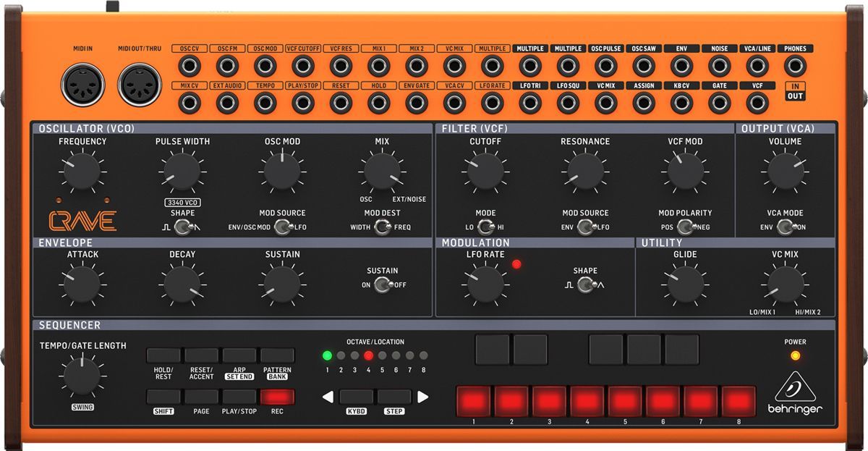This screenshot has width=868, height=451.
Task: Click the MIDI IN socket
Action: coord(82,85)
